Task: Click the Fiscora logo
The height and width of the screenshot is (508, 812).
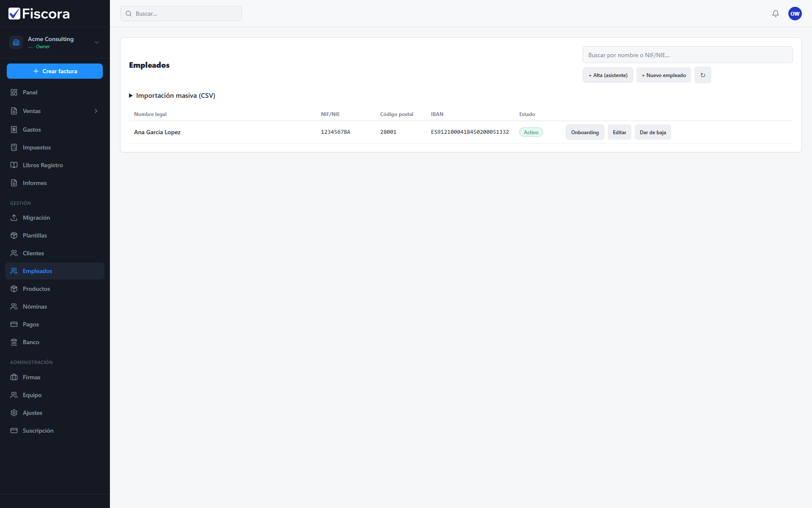Action: click(39, 14)
